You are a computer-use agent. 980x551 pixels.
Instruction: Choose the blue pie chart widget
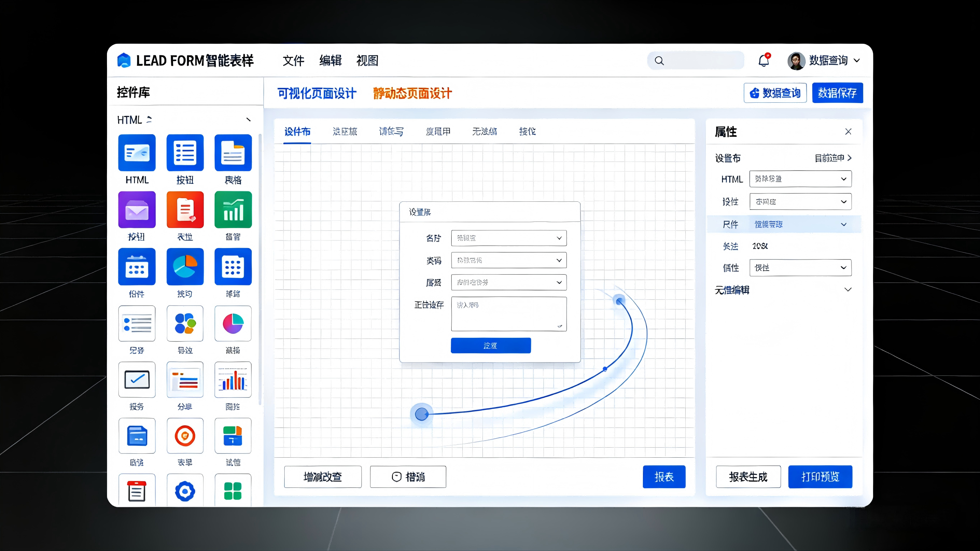pos(185,267)
